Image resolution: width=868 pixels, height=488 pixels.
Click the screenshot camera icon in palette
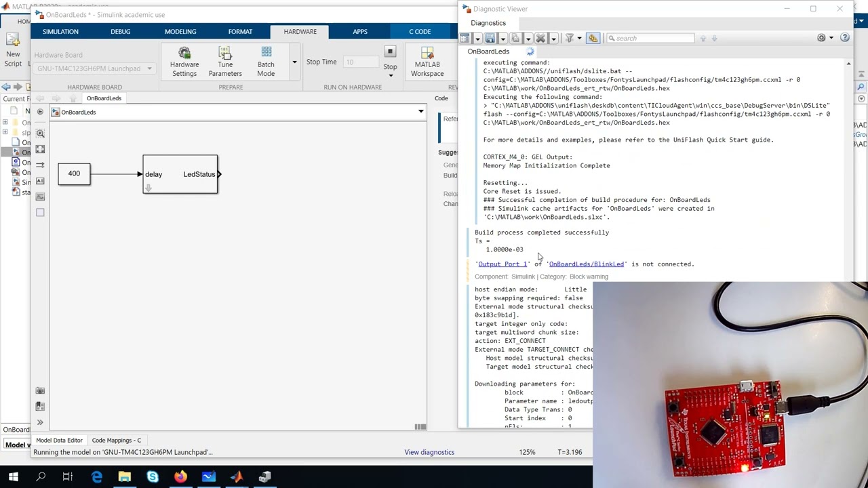pyautogui.click(x=40, y=391)
